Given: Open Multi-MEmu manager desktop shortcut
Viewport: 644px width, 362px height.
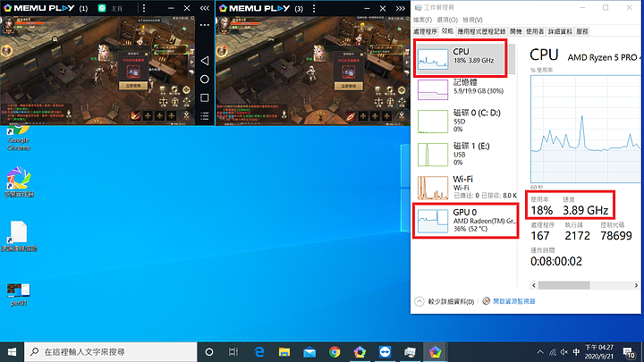Looking at the screenshot, I should pos(19,181).
